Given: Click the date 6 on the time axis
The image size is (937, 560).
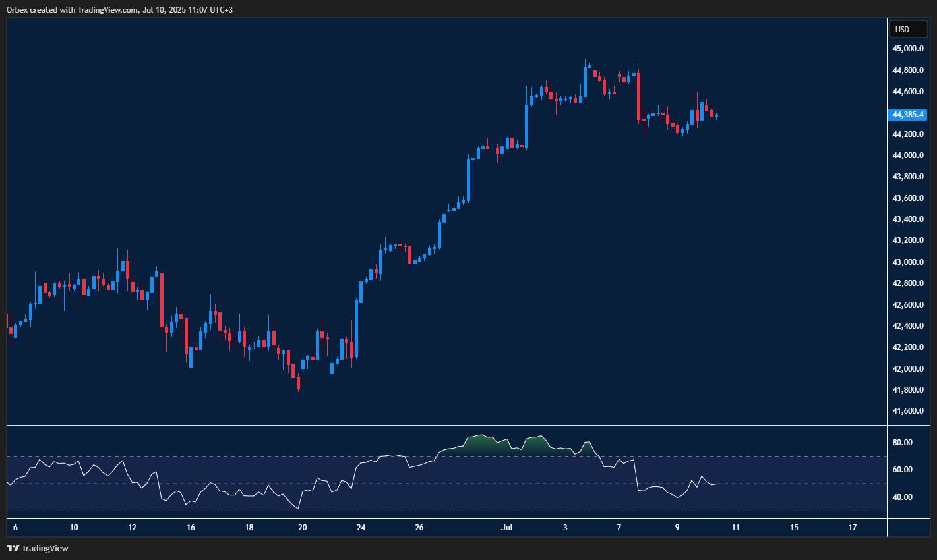Looking at the screenshot, I should [x=14, y=528].
